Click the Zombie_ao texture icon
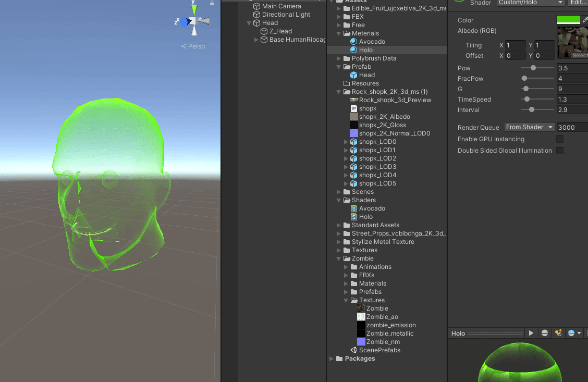The image size is (588, 382). [361, 317]
